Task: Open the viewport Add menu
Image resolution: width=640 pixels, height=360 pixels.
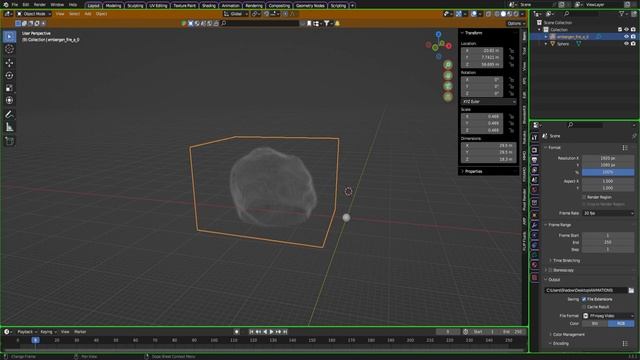Action: 88,14
